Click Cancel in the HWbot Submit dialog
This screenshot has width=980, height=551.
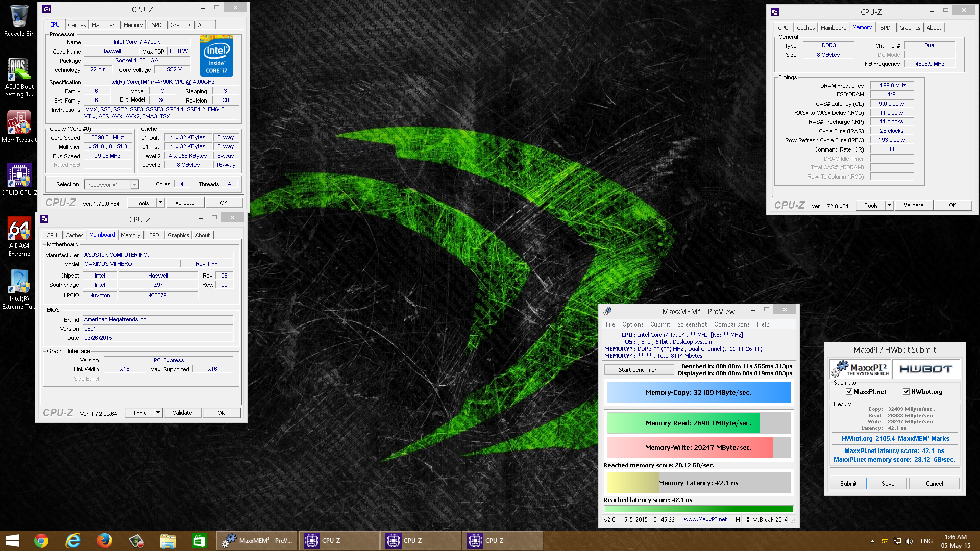point(935,484)
